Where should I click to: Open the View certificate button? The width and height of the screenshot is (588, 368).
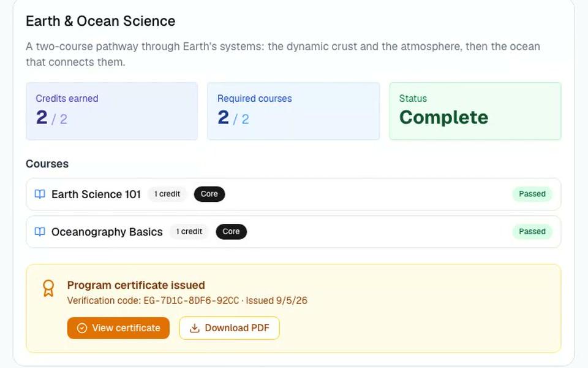tap(118, 328)
